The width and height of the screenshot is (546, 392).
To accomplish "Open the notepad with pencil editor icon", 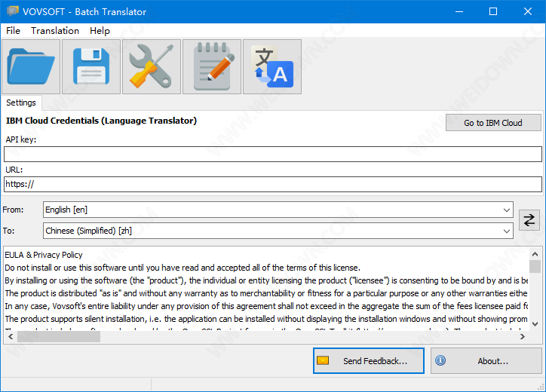I will pyautogui.click(x=212, y=66).
